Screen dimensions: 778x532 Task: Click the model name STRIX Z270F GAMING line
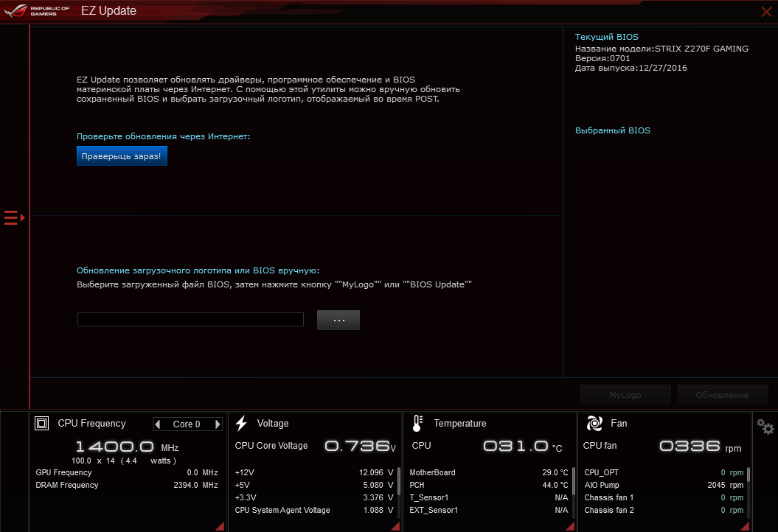[x=661, y=49]
